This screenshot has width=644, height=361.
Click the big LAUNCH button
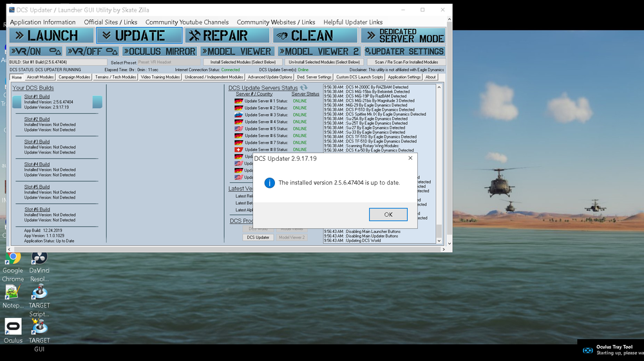click(x=52, y=35)
